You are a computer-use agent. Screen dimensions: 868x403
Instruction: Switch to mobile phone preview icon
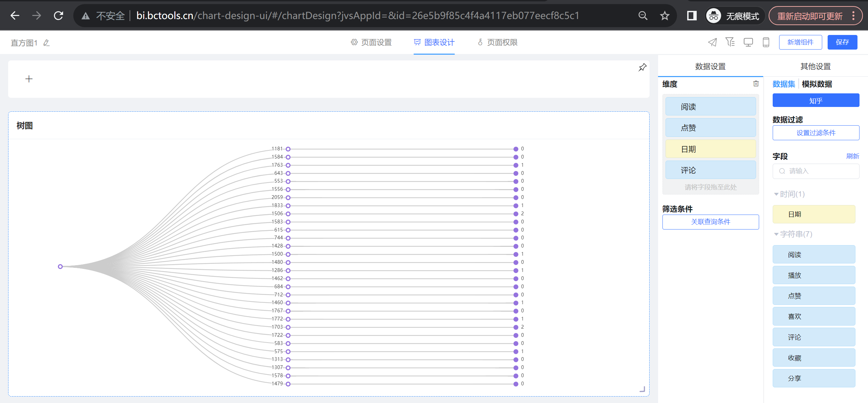click(x=766, y=42)
